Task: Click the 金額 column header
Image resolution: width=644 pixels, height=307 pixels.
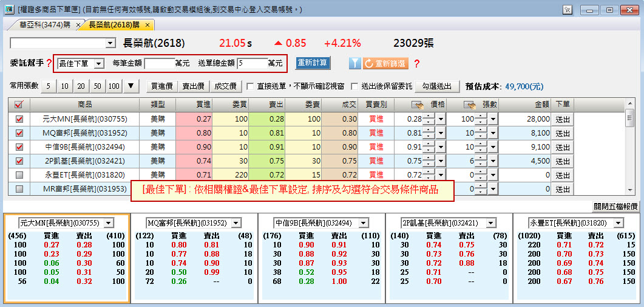Action: coord(524,105)
